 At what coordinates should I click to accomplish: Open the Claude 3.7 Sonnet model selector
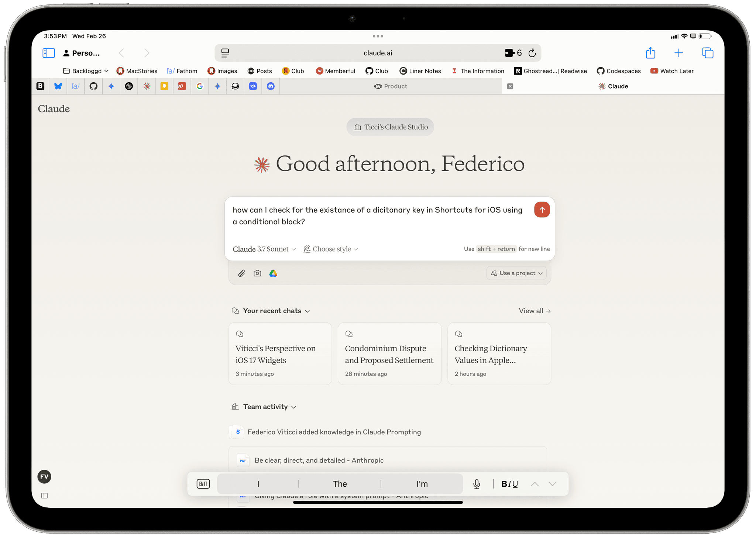click(264, 249)
